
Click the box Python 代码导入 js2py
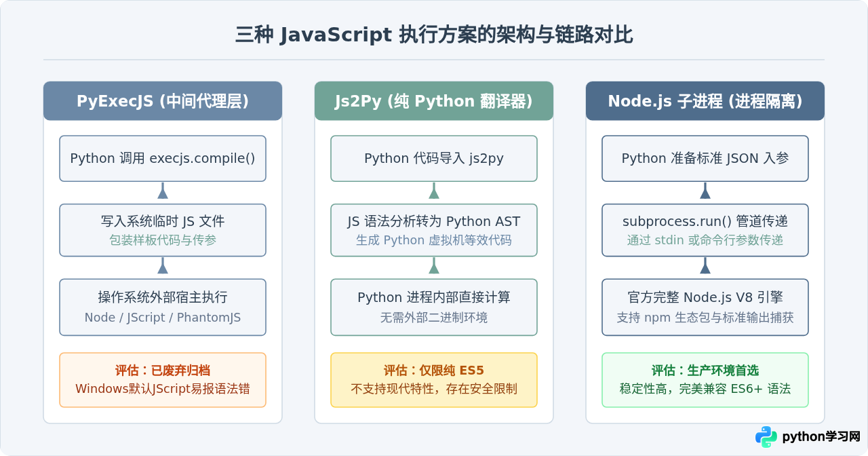(434, 158)
